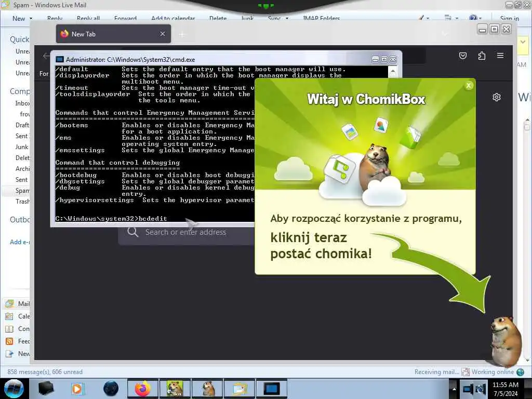Open ChomikBox taskbar icon labeled Box
This screenshot has height=399, width=532.
pos(175,389)
